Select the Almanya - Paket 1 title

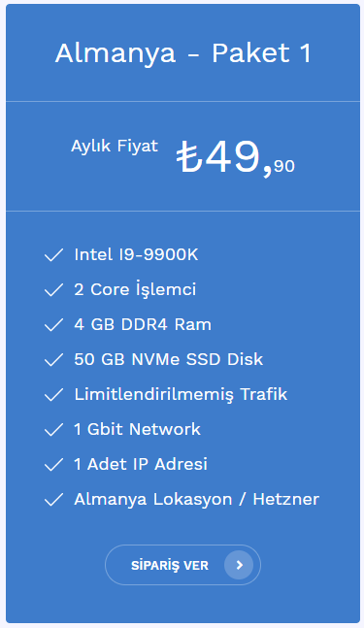pos(183,53)
